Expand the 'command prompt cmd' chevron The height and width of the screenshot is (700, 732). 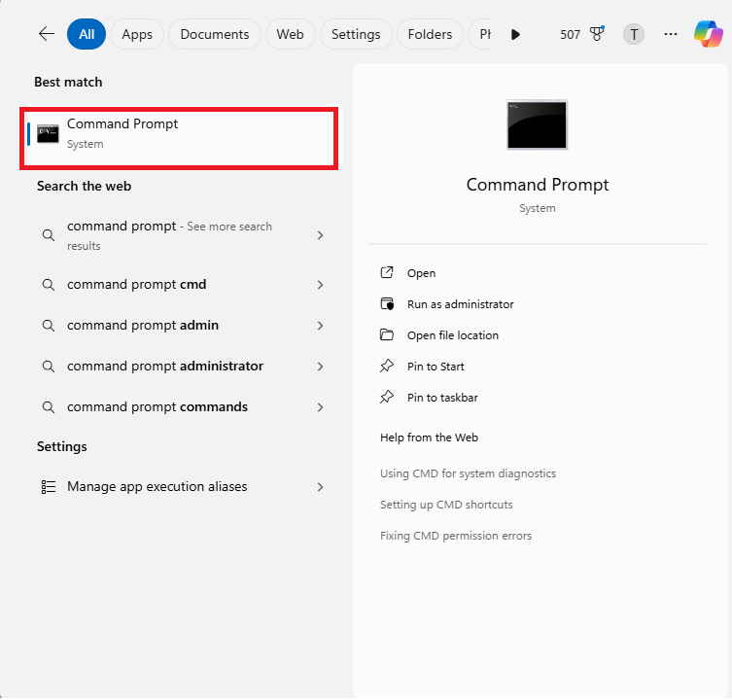pyautogui.click(x=320, y=285)
